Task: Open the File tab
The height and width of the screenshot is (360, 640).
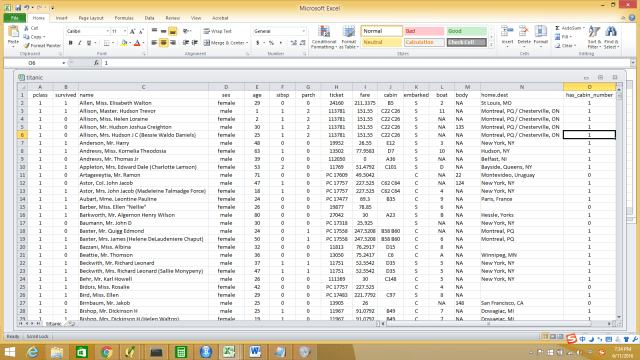Action: 15,18
